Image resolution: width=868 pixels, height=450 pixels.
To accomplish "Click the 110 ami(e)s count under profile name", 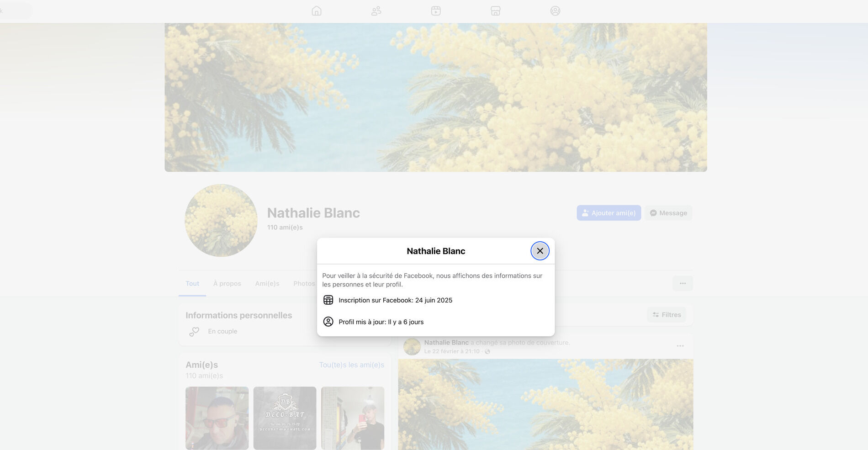I will (x=285, y=228).
